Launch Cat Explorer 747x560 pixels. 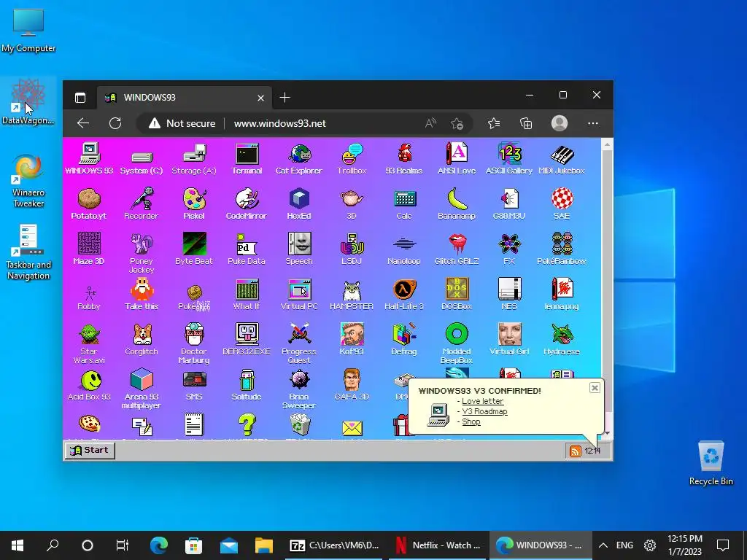point(298,159)
